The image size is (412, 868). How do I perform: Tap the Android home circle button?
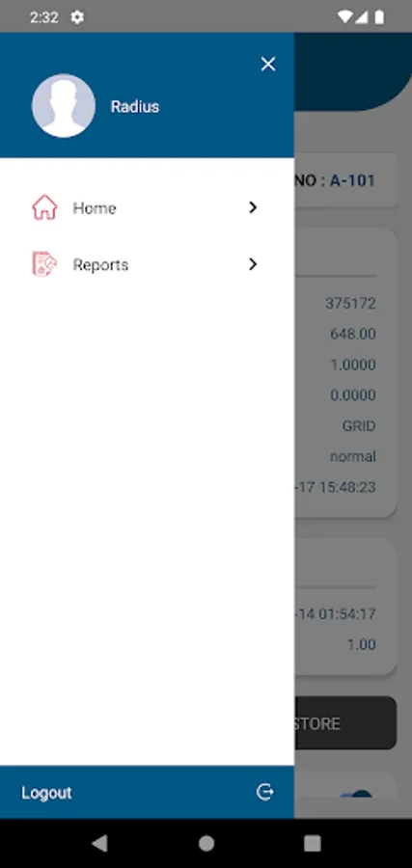point(206,843)
